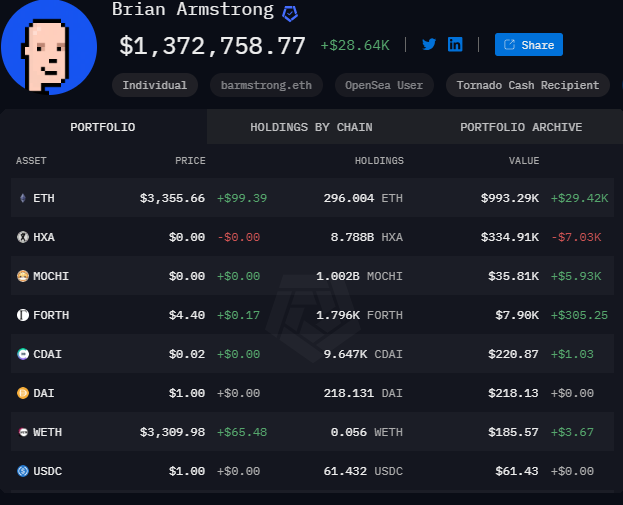Image resolution: width=623 pixels, height=505 pixels.
Task: Click the 8.788B HXA holdings cell
Action: coord(367,237)
